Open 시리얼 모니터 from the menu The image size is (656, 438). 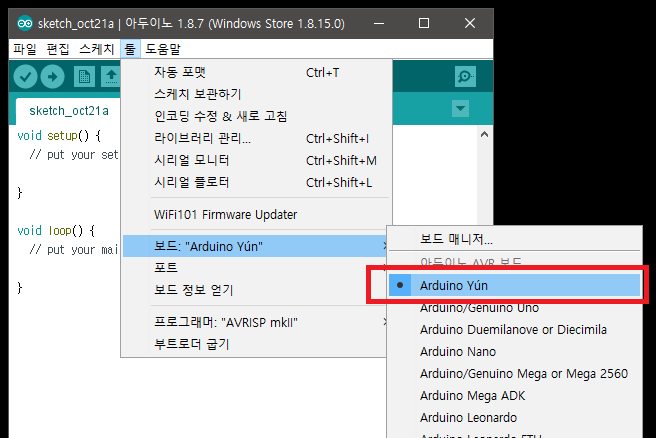click(x=256, y=160)
